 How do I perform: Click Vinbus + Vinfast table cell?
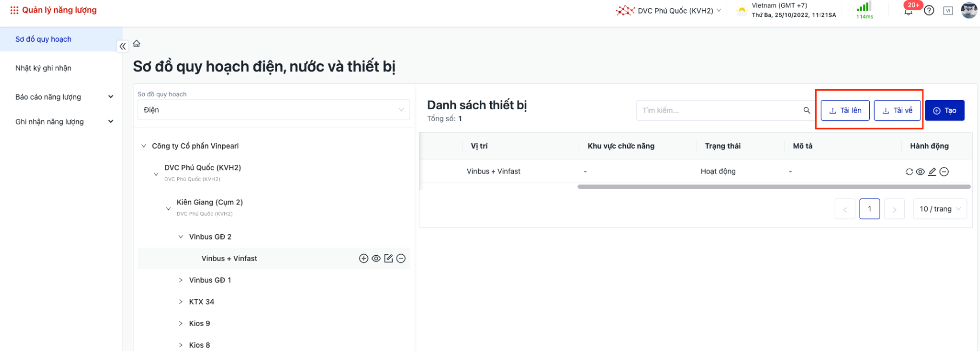click(x=494, y=171)
